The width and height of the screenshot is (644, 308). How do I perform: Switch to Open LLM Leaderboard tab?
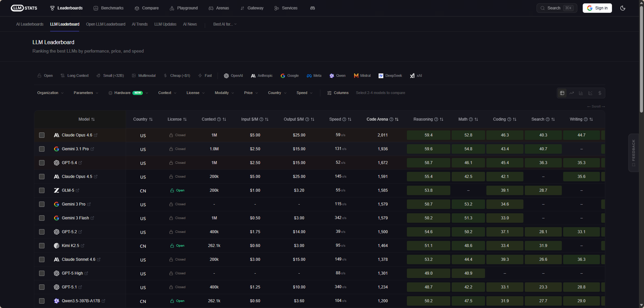tap(106, 24)
